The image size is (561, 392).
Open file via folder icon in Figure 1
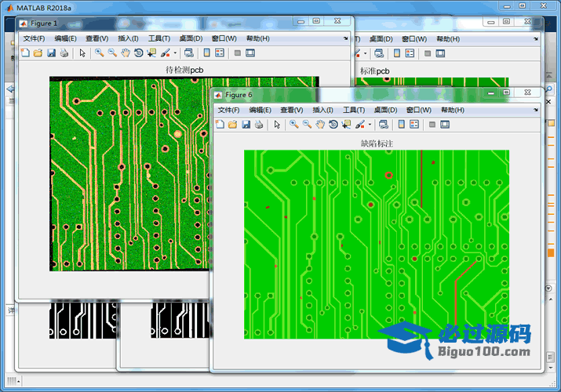[x=38, y=53]
